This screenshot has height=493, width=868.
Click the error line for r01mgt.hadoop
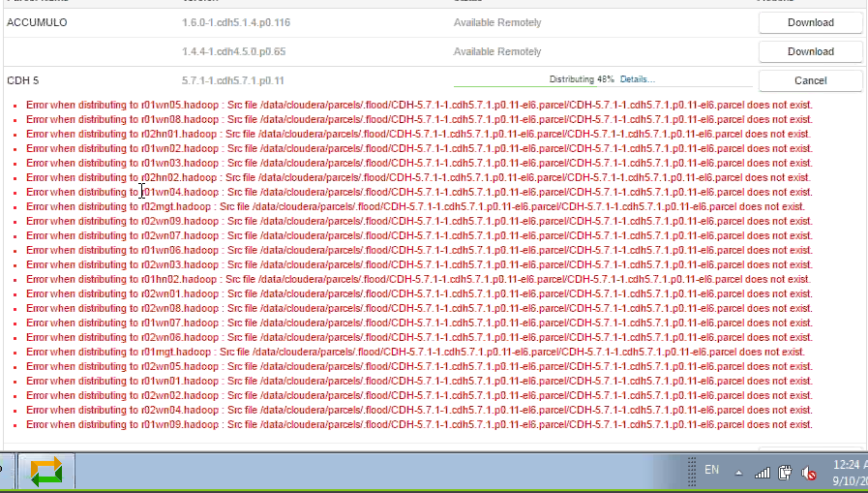(x=415, y=352)
